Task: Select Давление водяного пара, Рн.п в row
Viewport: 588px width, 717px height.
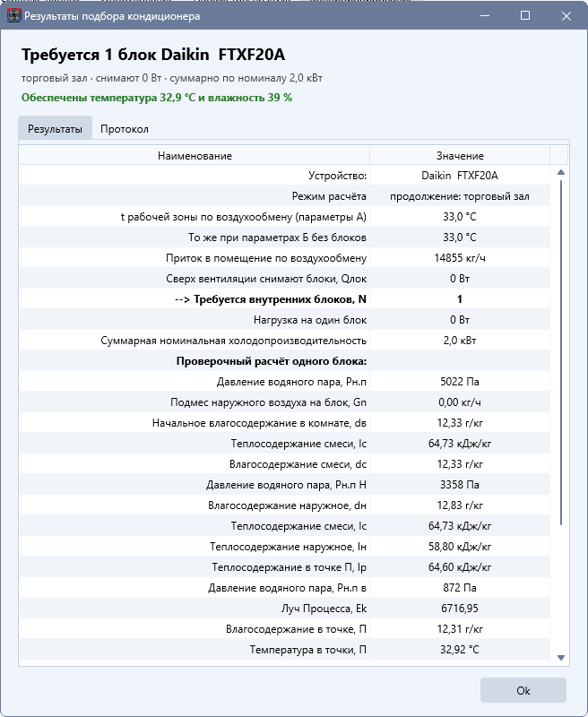Action: 284,588
